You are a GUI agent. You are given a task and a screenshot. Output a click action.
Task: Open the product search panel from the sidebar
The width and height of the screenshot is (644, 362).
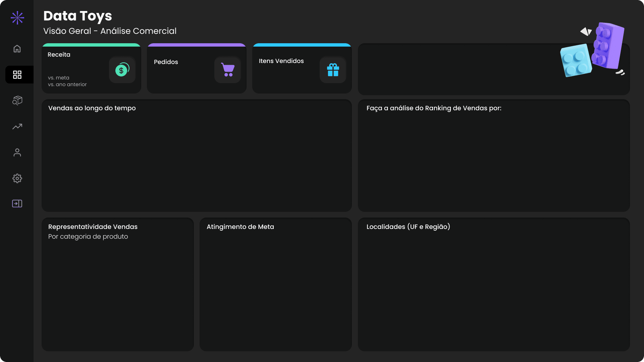click(x=17, y=100)
